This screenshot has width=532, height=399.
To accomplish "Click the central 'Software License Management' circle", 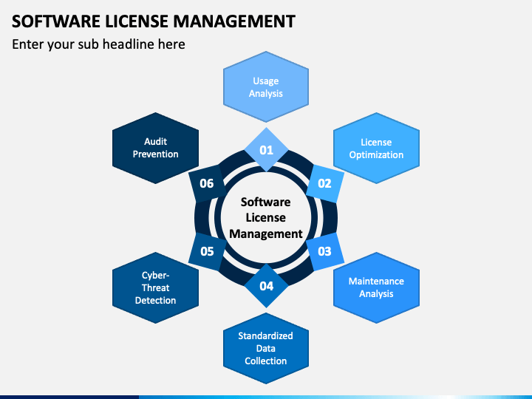I will click(266, 217).
